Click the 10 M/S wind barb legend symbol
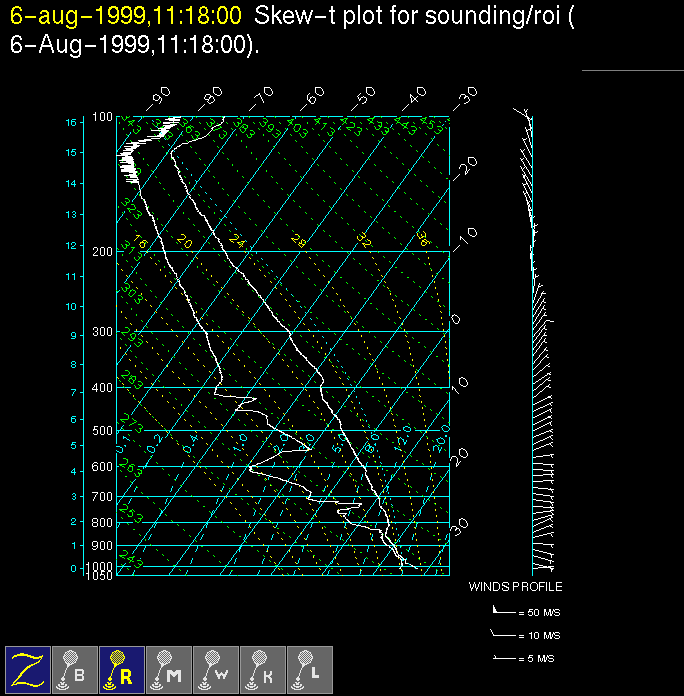The image size is (684, 696). (x=502, y=634)
